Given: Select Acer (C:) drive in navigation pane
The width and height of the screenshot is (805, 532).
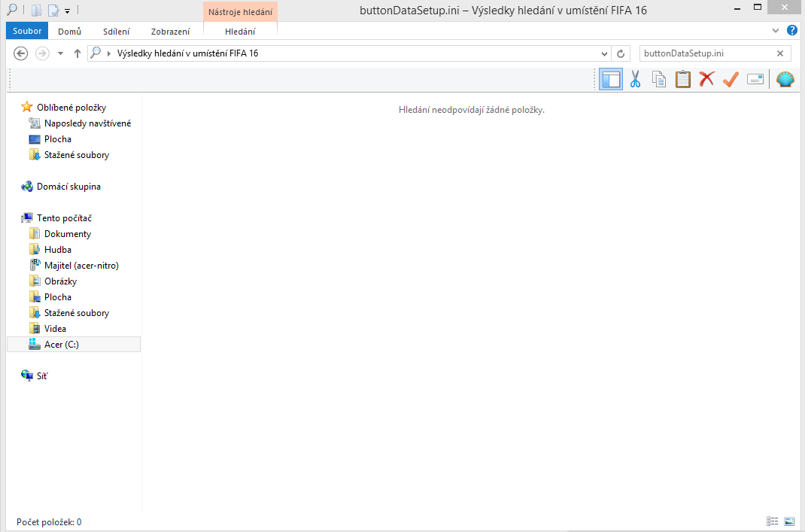Looking at the screenshot, I should (x=61, y=345).
